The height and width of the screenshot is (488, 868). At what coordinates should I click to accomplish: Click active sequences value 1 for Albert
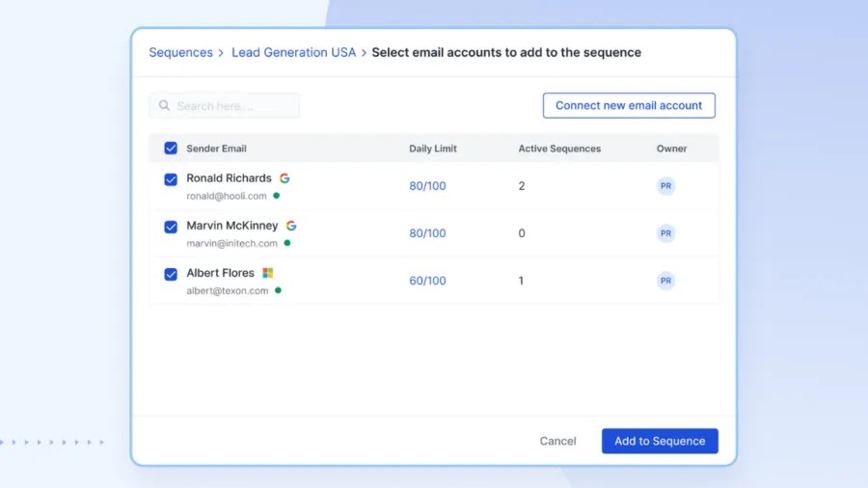(521, 281)
